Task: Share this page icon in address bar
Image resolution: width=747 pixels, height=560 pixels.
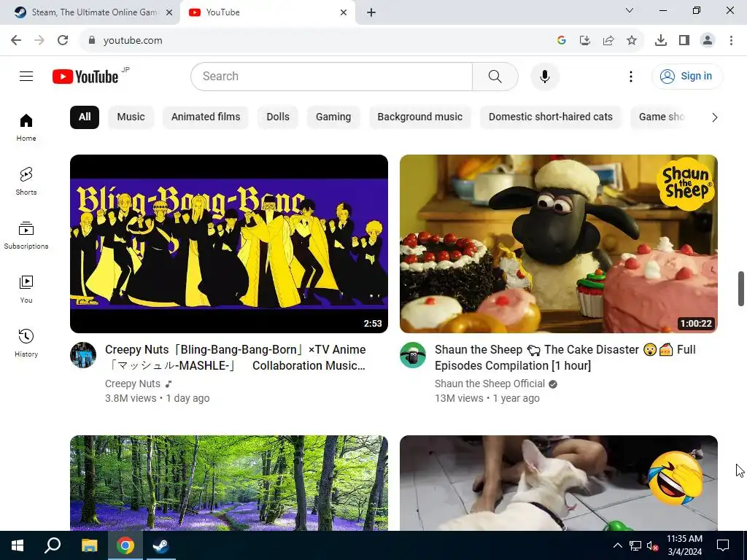Action: tap(608, 41)
